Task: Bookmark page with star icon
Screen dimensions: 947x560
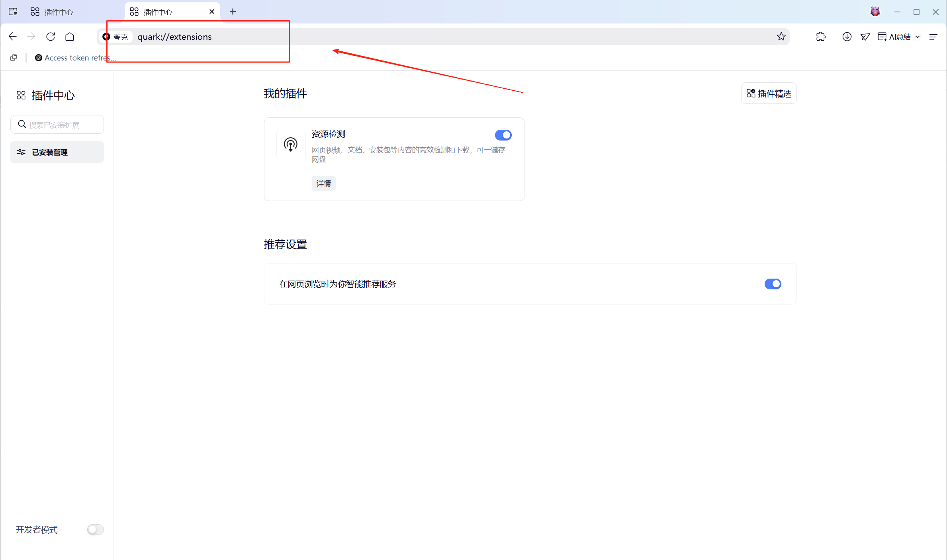Action: [781, 37]
